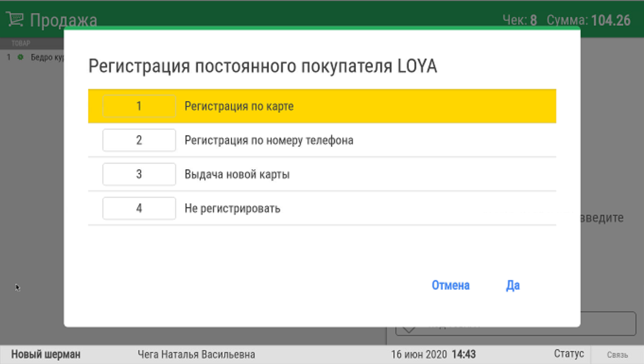Select 'Выдача новой карты' option
Viewport: 644px width, 364px height.
click(x=322, y=174)
